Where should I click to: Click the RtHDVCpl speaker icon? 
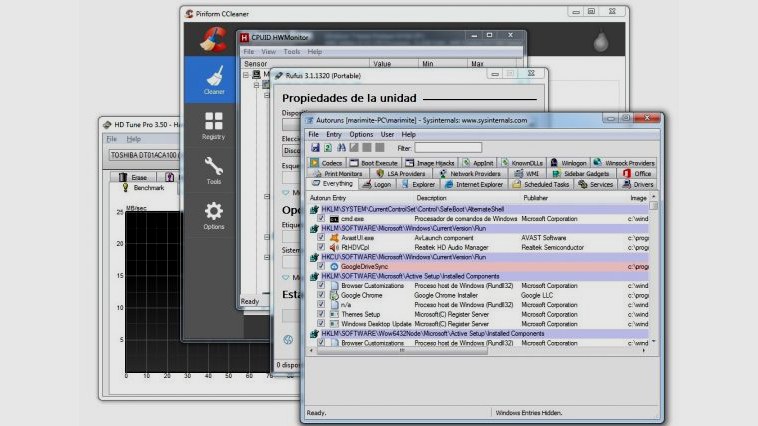(334, 248)
